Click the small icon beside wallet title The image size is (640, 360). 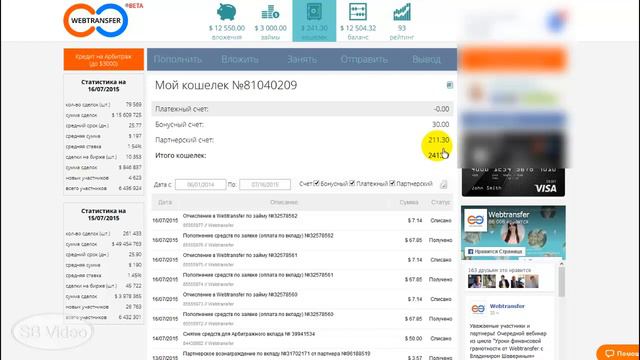449,85
